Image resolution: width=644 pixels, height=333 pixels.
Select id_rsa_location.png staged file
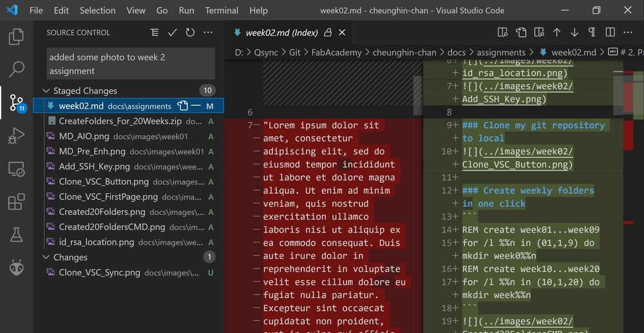(x=129, y=242)
